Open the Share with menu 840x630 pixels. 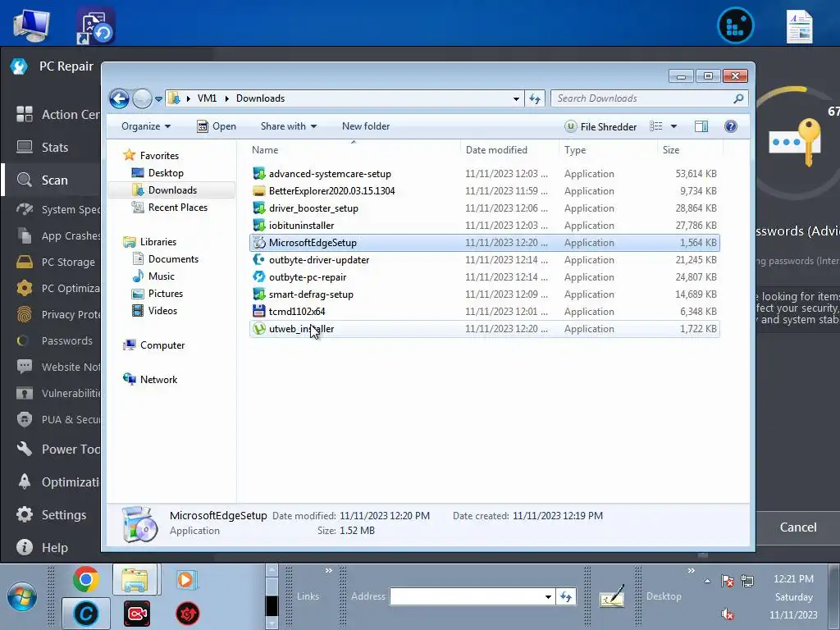click(x=288, y=126)
